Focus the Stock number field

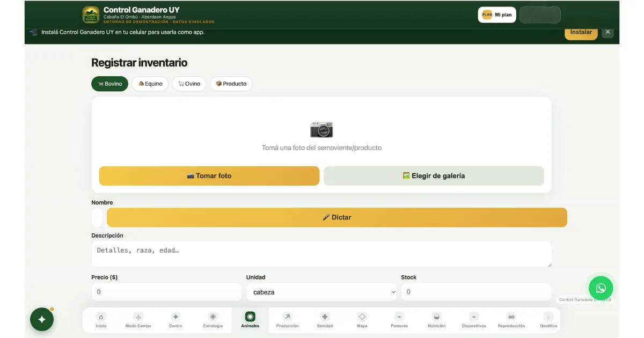pyautogui.click(x=476, y=292)
